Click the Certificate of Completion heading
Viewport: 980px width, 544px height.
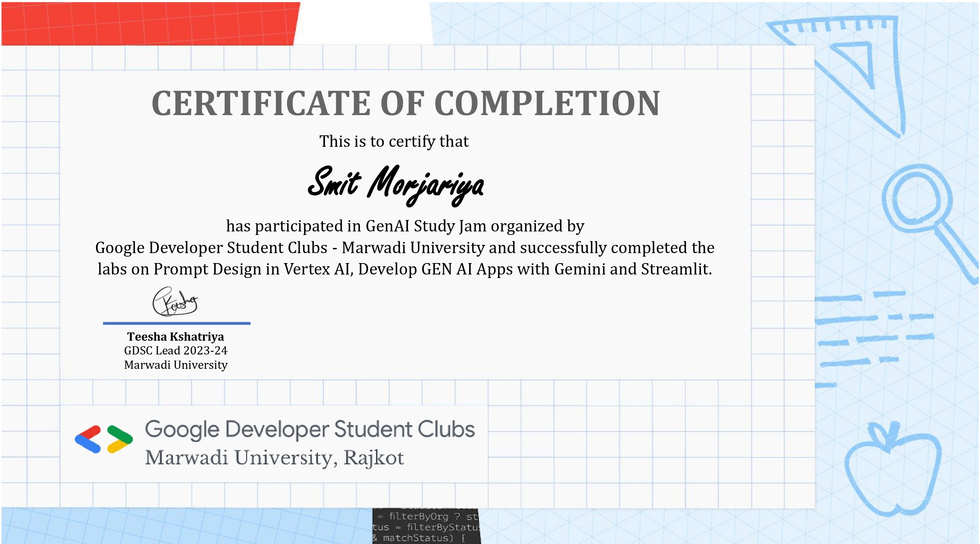[x=406, y=103]
